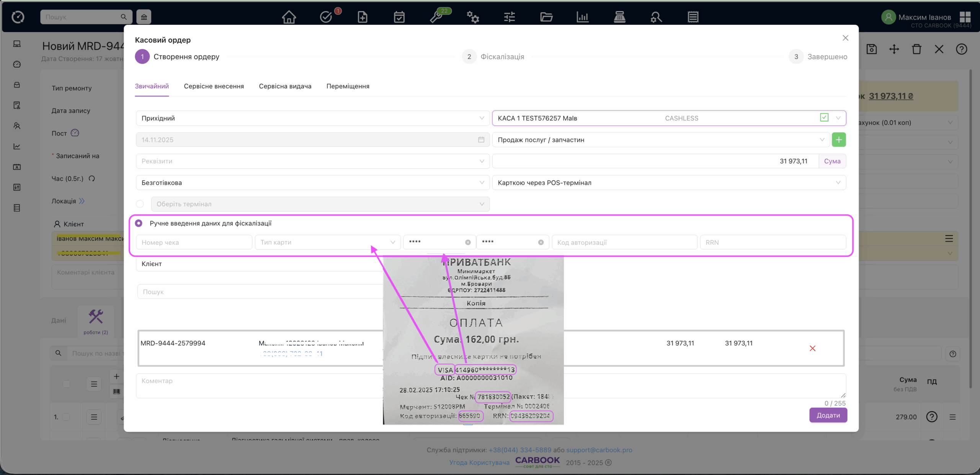Click the bank building icon beside search

pyautogui.click(x=144, y=17)
